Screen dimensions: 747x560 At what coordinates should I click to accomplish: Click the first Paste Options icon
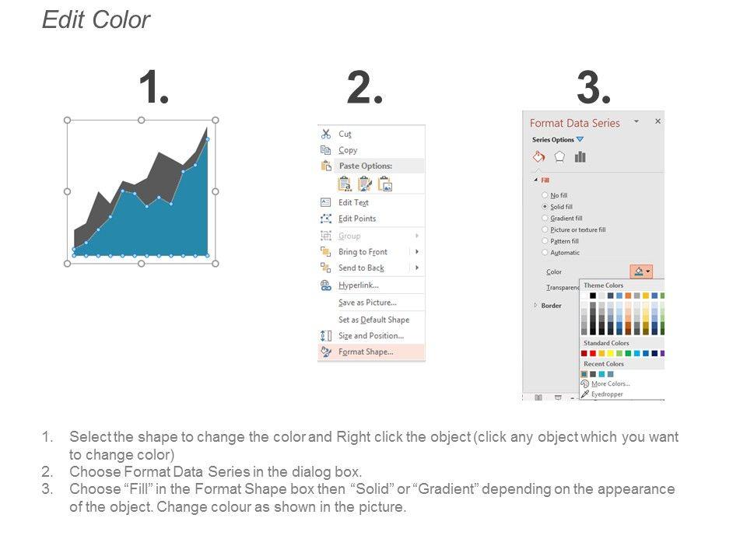tap(344, 184)
